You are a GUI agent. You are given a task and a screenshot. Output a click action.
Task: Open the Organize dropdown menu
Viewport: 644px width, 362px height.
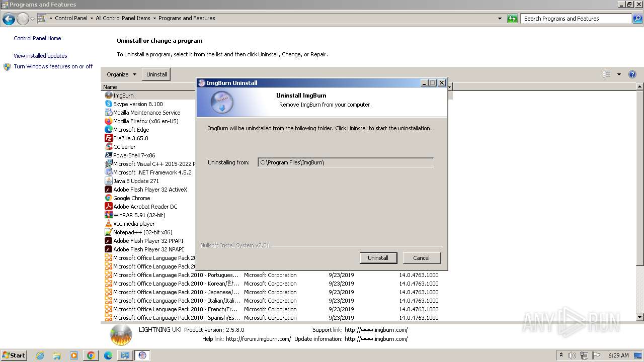pos(121,74)
